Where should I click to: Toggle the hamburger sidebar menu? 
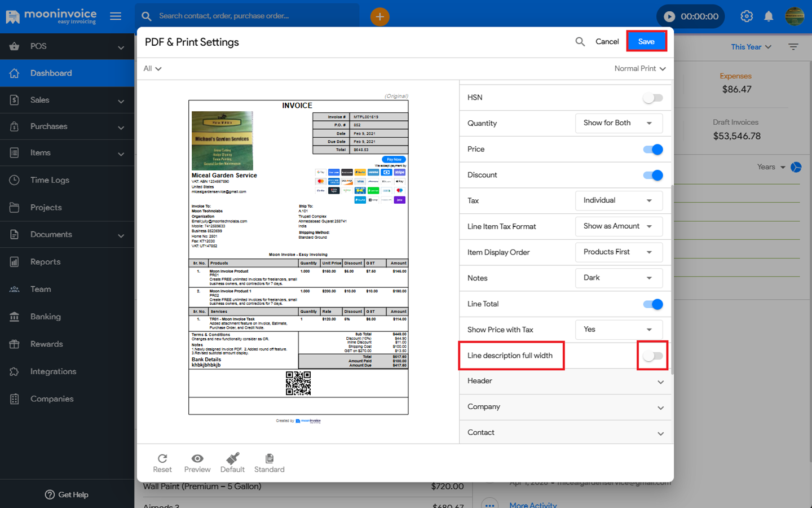point(116,16)
